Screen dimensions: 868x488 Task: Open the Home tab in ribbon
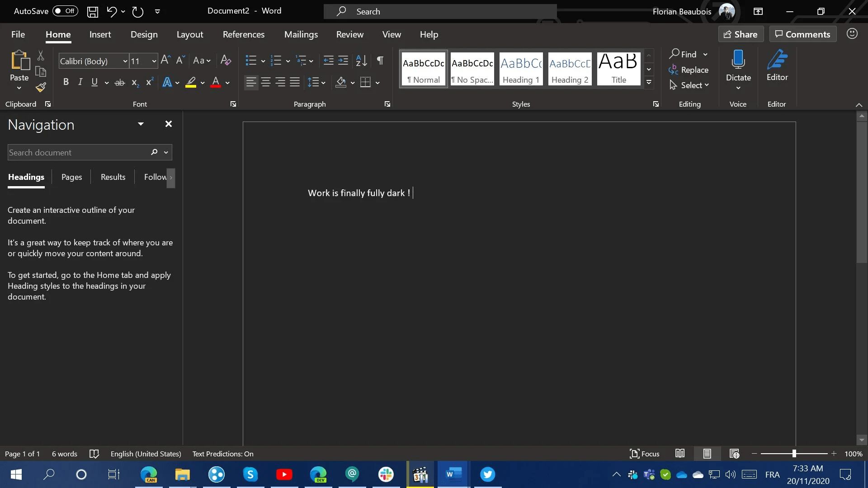58,34
